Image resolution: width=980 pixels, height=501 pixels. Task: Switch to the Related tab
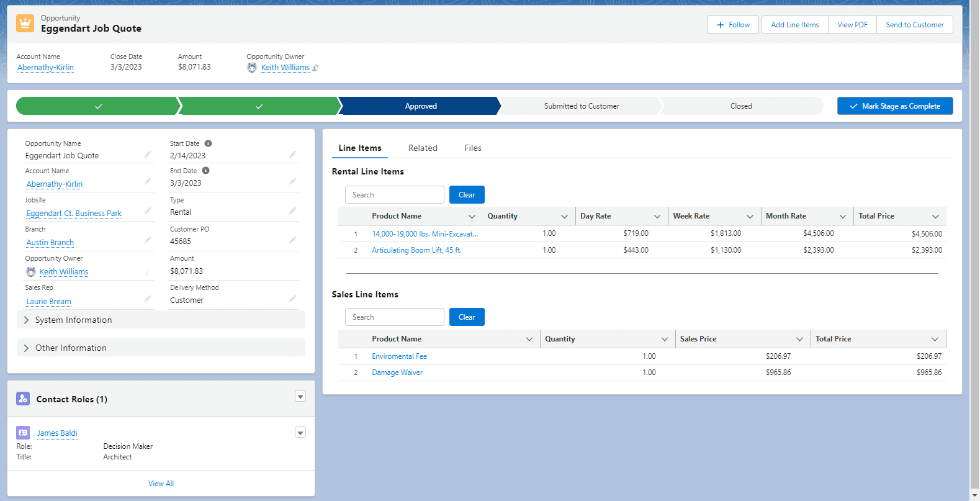click(423, 148)
